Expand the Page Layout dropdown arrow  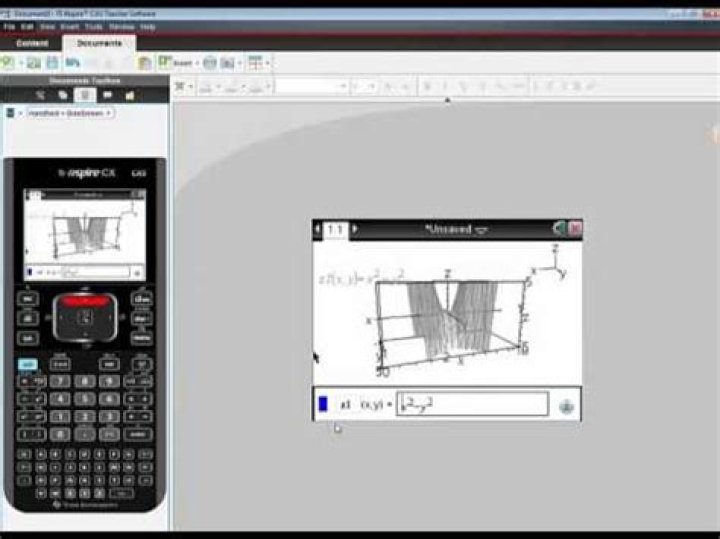(268, 63)
